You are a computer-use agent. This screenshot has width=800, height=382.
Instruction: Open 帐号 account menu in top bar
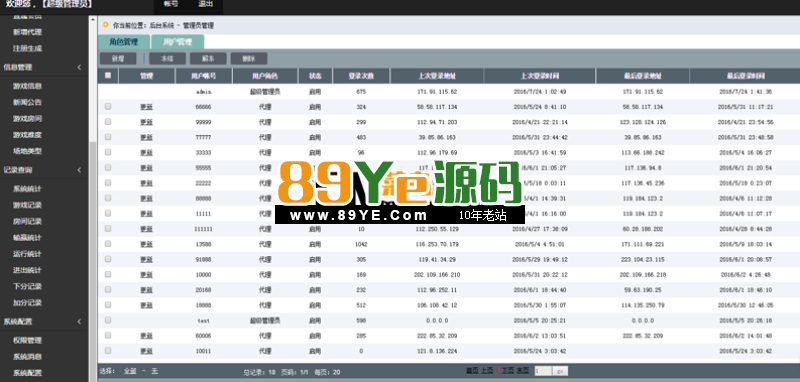pyautogui.click(x=171, y=4)
